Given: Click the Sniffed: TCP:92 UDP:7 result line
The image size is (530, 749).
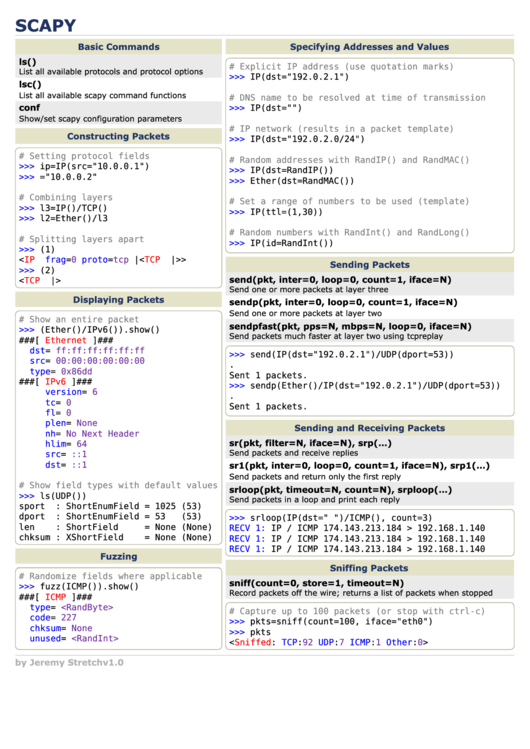Looking at the screenshot, I should click(329, 642).
